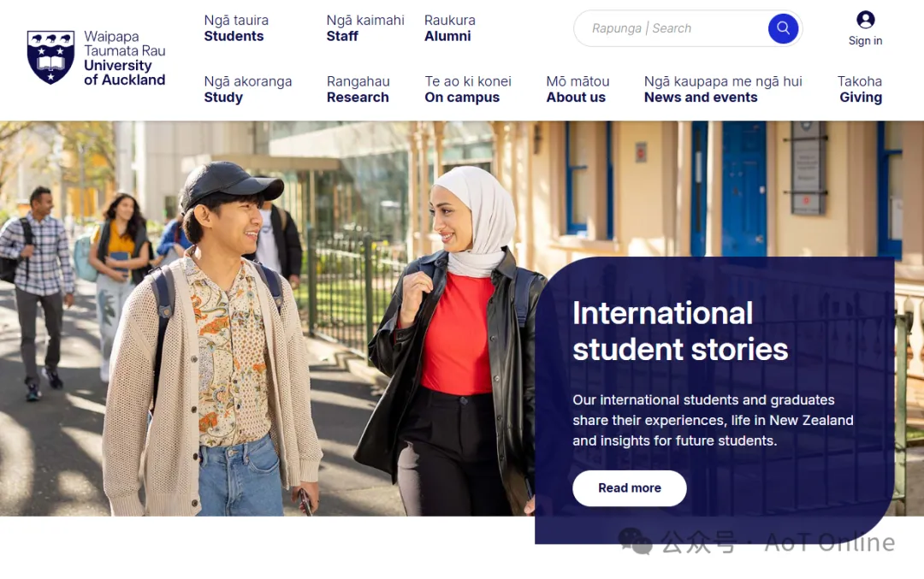Click the Sign in user avatar icon

[x=865, y=20]
